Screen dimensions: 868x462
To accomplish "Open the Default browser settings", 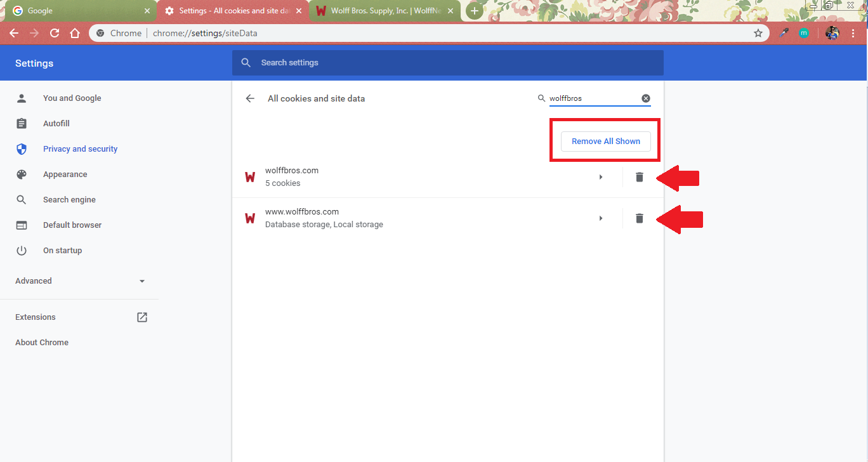I will coord(72,225).
